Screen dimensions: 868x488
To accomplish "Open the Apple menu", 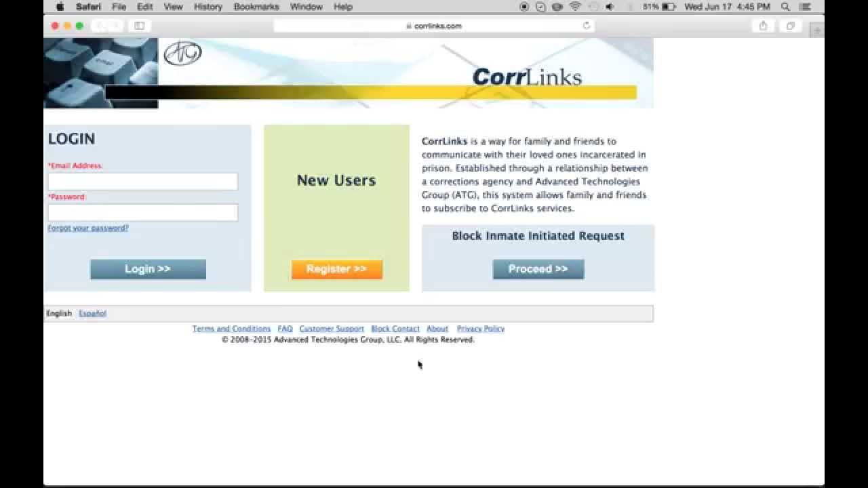I will 60,7.
